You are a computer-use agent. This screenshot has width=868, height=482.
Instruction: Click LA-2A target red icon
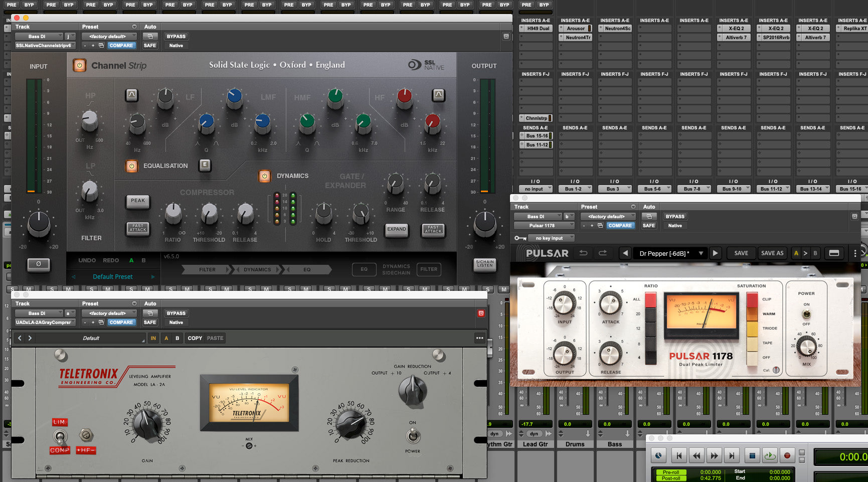481,313
